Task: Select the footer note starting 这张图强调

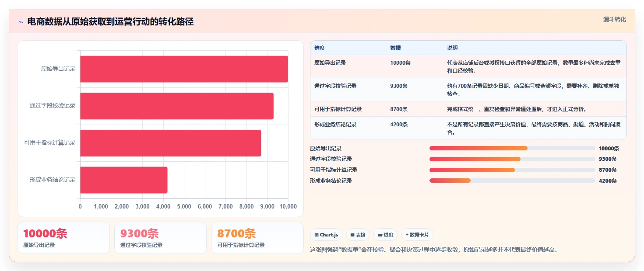Action: pyautogui.click(x=434, y=250)
